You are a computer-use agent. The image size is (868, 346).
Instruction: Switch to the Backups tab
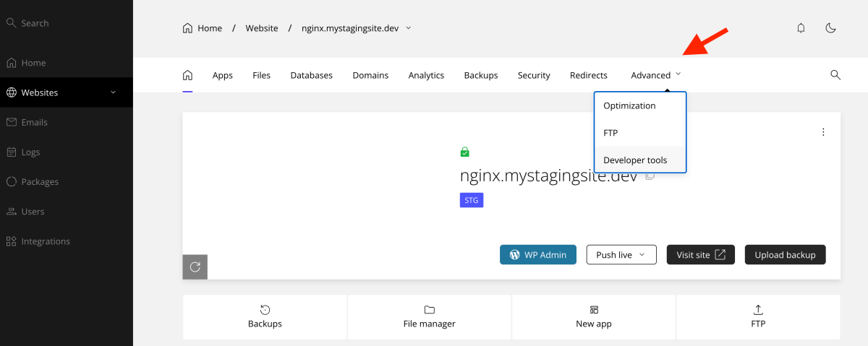pyautogui.click(x=481, y=75)
